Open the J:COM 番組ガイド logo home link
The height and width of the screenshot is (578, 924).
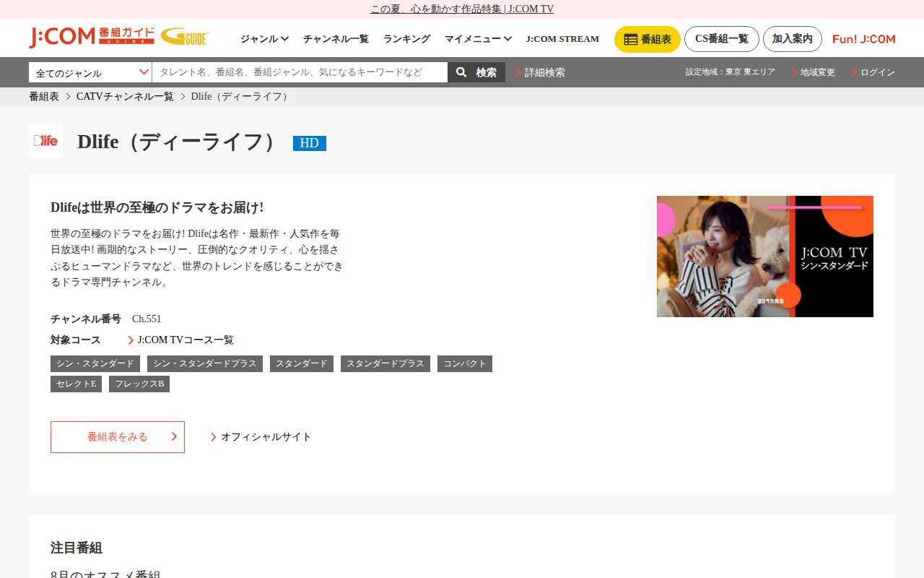tap(92, 37)
